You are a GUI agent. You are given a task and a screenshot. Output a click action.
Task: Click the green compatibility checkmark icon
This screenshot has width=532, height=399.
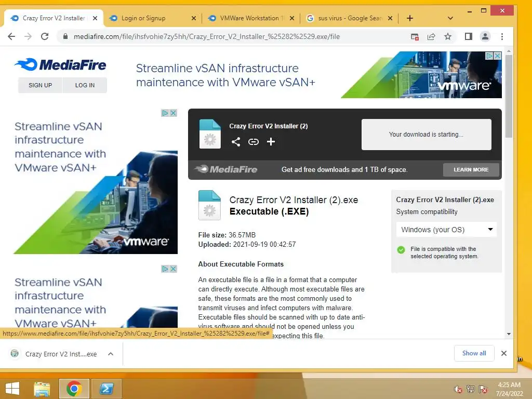[x=401, y=250]
